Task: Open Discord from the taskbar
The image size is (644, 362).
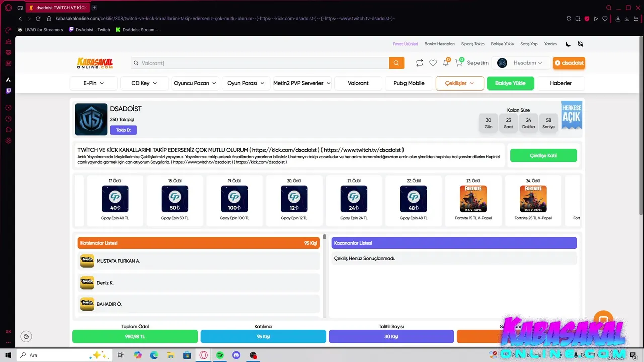Action: (x=236, y=355)
